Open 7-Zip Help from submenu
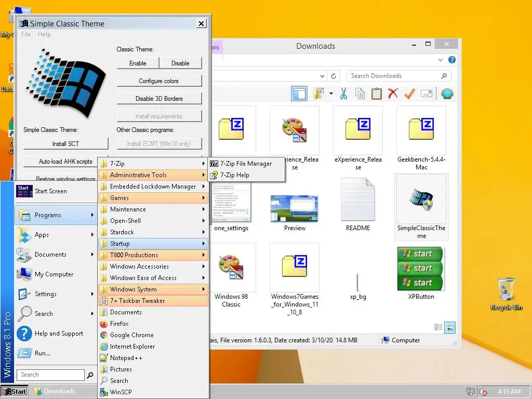 (246, 175)
